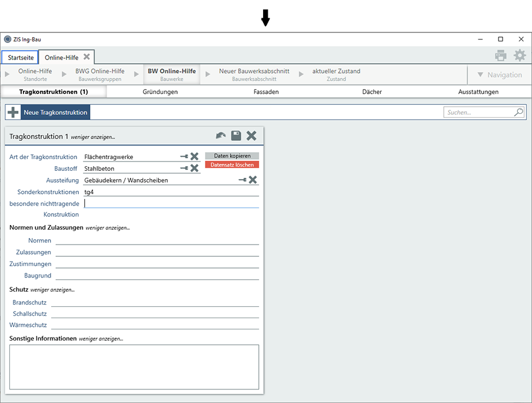Collapse the Normen und Zulassungen section
532x403 pixels.
point(108,227)
